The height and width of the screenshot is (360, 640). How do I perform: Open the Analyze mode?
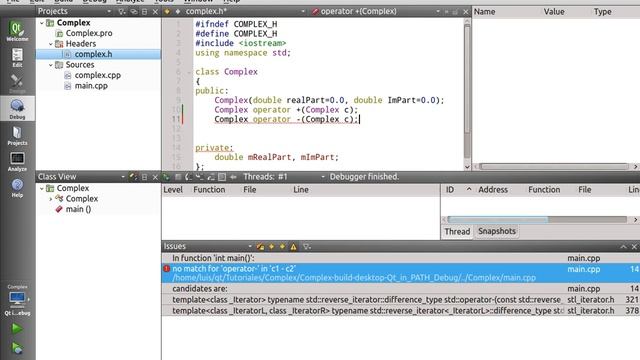coord(17,162)
